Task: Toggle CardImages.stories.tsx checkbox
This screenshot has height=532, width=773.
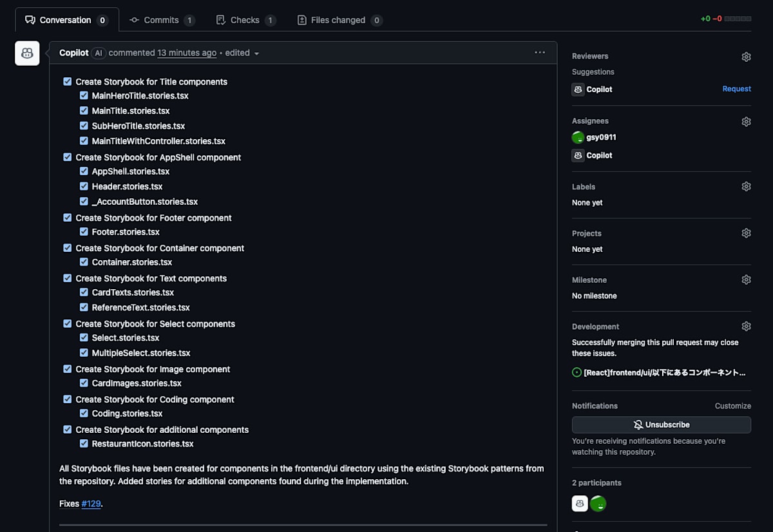Action: (84, 383)
